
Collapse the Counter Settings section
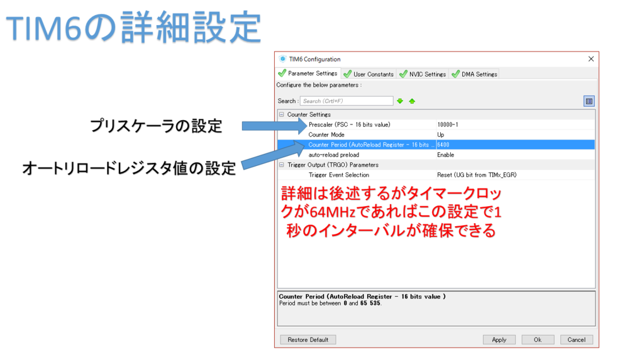coord(280,114)
